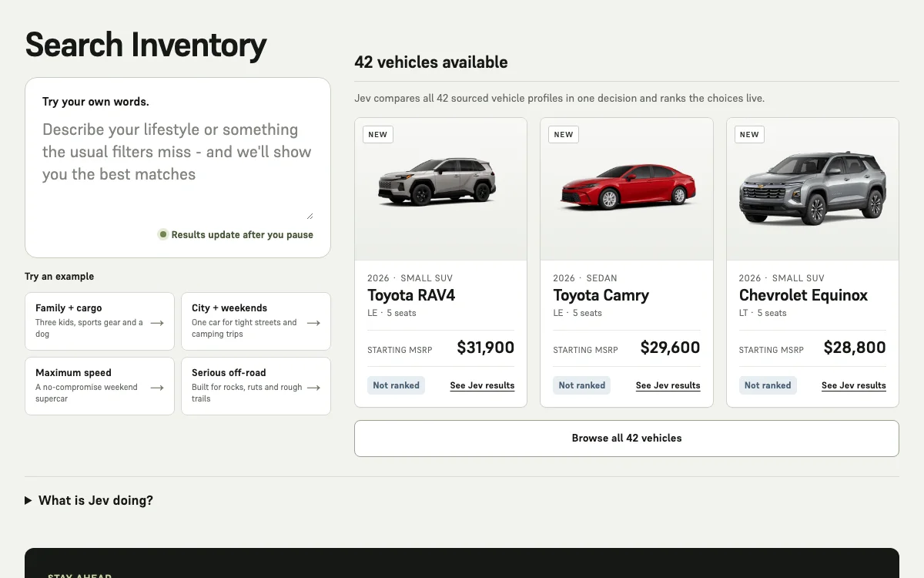Open See Jev results for Toyota Camry
The image size is (924, 578).
[x=668, y=385]
